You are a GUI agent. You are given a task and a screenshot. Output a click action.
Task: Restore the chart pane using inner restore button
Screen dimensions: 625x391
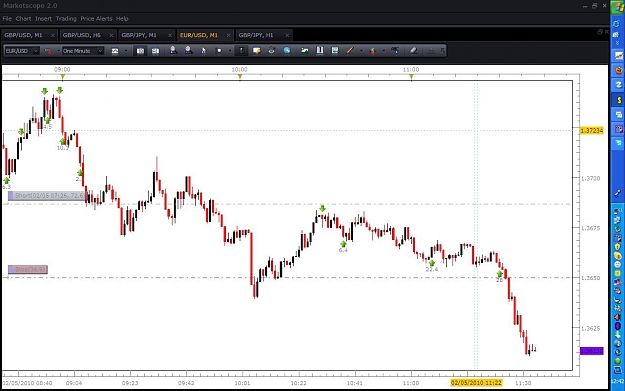(600, 32)
